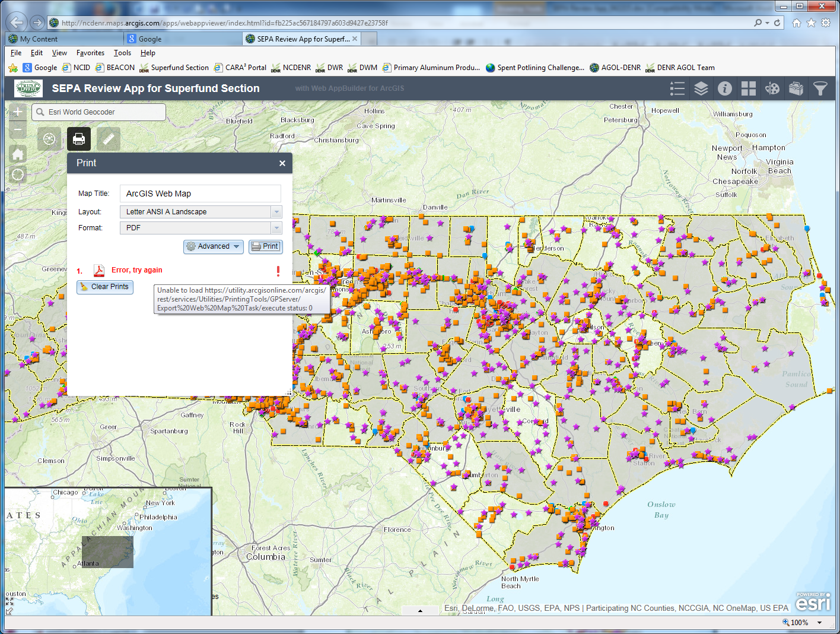Click the browser address bar URL
Screen dimensions: 840x634
coord(225,23)
